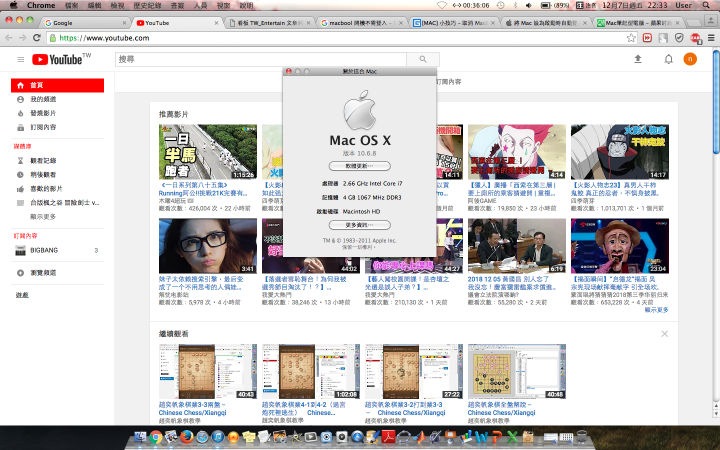Launch MATLAB from the Dock
The height and width of the screenshot is (450, 720).
[x=419, y=437]
